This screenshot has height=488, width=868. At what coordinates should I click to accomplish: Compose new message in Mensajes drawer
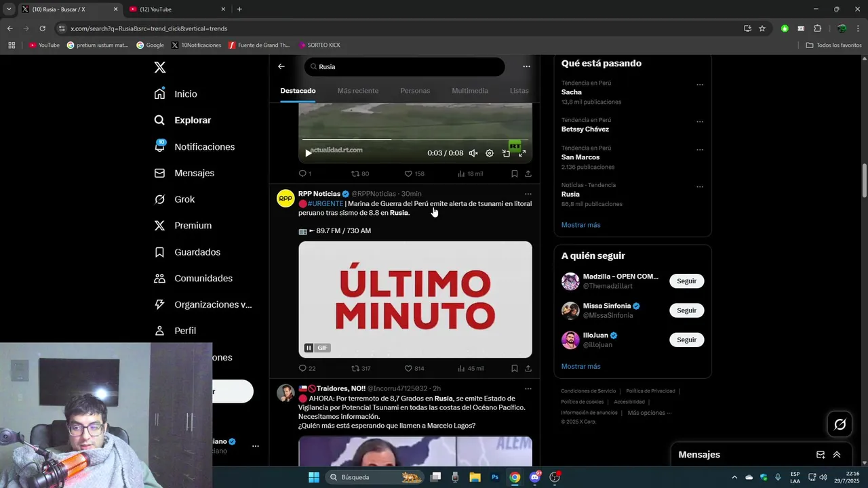tap(821, 455)
